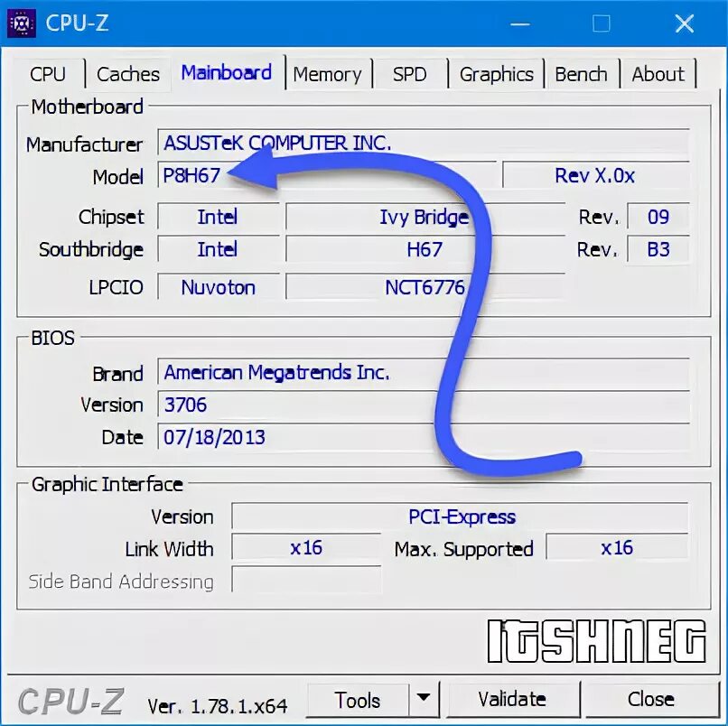Click the CPU-Z app icon in title bar
Image resolution: width=728 pixels, height=726 pixels.
(22, 23)
